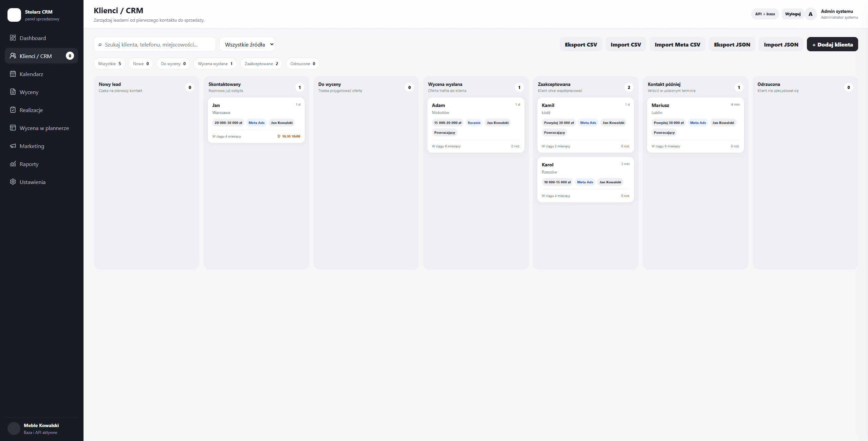This screenshot has height=441, width=868.
Task: Select the Zaakceptowane filter chip
Action: coord(261,63)
